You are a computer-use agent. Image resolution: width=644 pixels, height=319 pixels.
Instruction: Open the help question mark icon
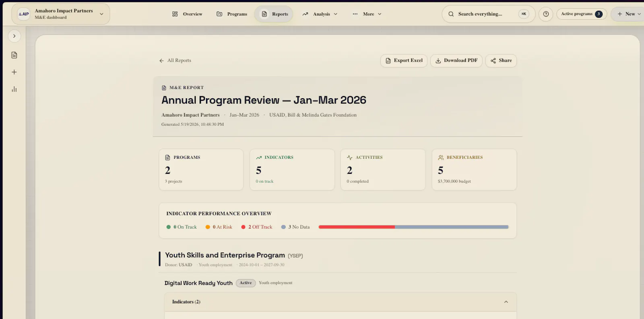pyautogui.click(x=546, y=14)
